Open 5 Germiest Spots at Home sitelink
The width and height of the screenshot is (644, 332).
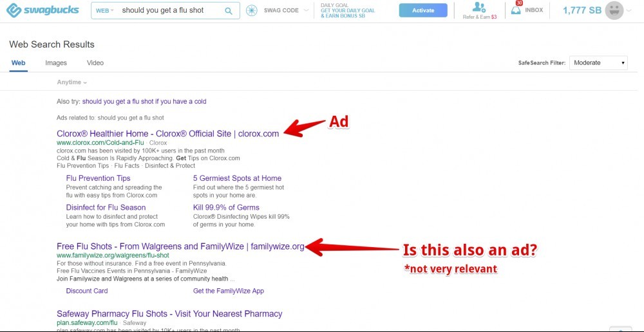pos(237,178)
